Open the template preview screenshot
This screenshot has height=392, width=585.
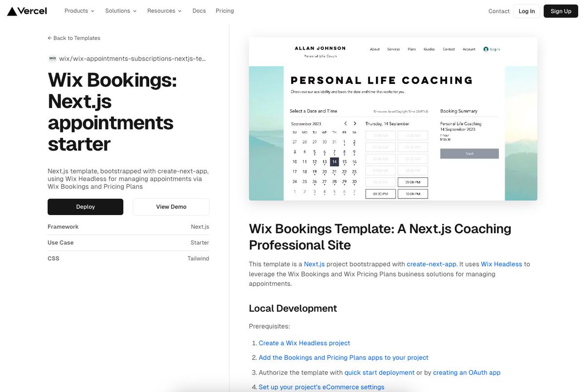[393, 119]
